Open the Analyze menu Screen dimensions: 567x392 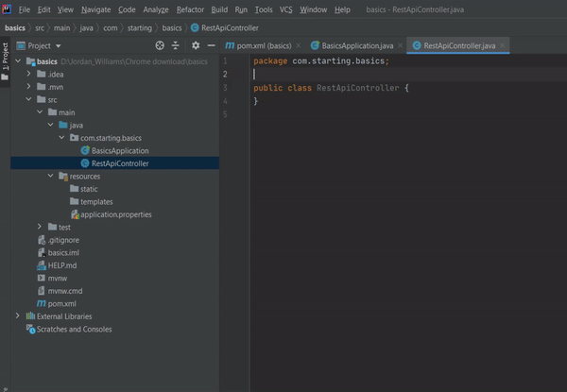pos(156,9)
